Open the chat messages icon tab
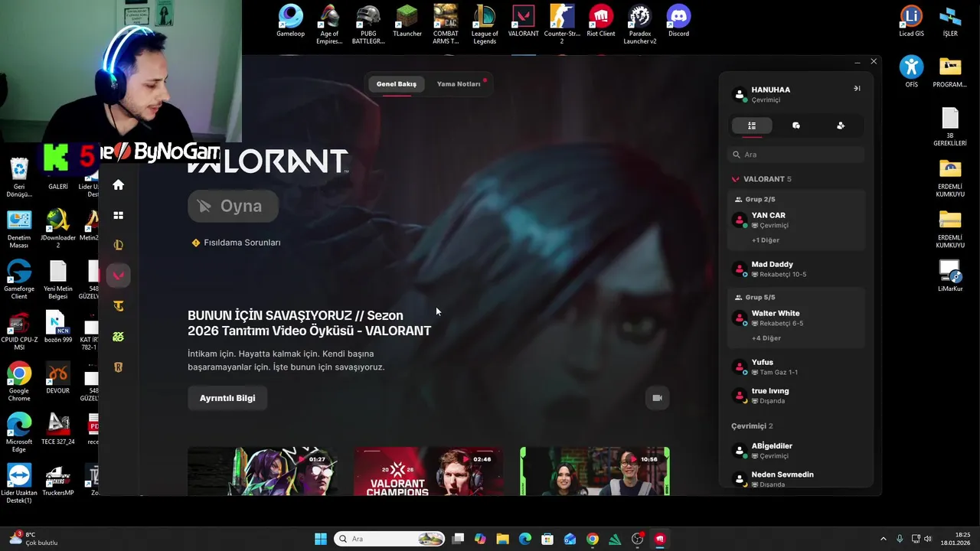This screenshot has height=551, width=980. (x=796, y=126)
